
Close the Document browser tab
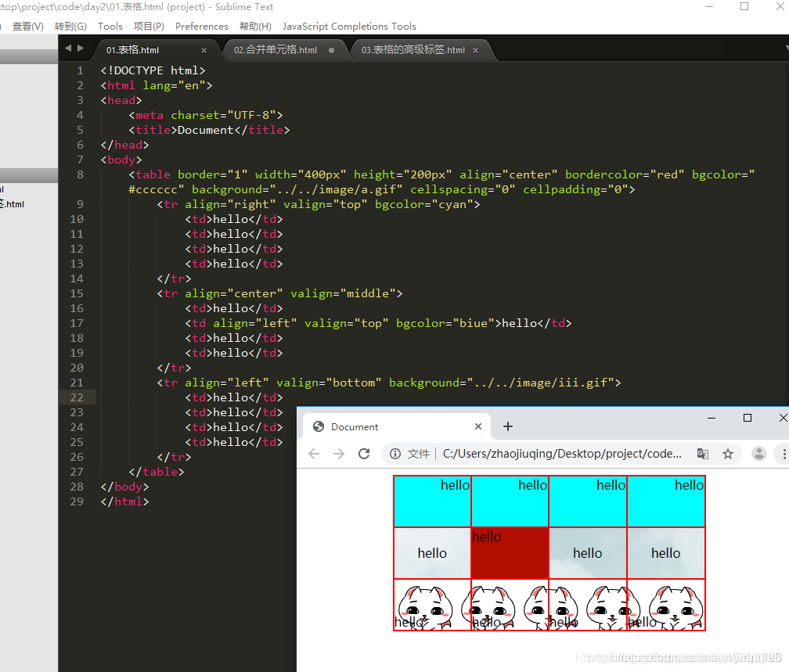coord(478,426)
